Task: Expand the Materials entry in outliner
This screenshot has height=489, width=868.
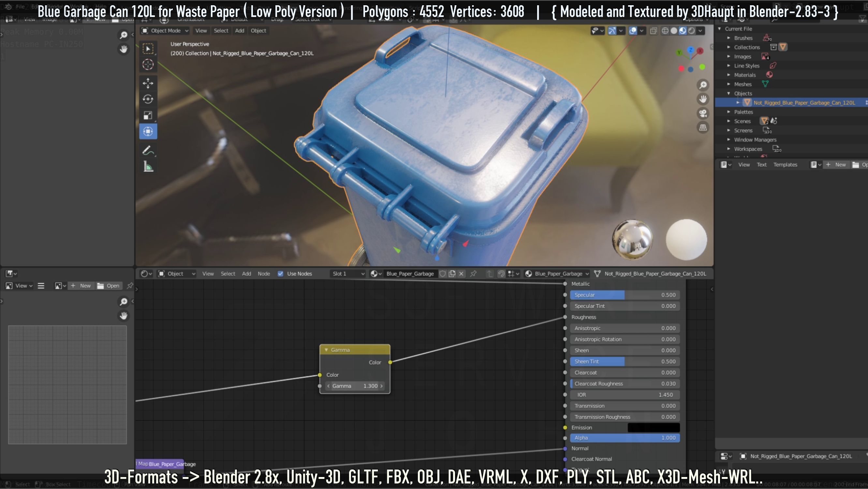Action: 729,75
